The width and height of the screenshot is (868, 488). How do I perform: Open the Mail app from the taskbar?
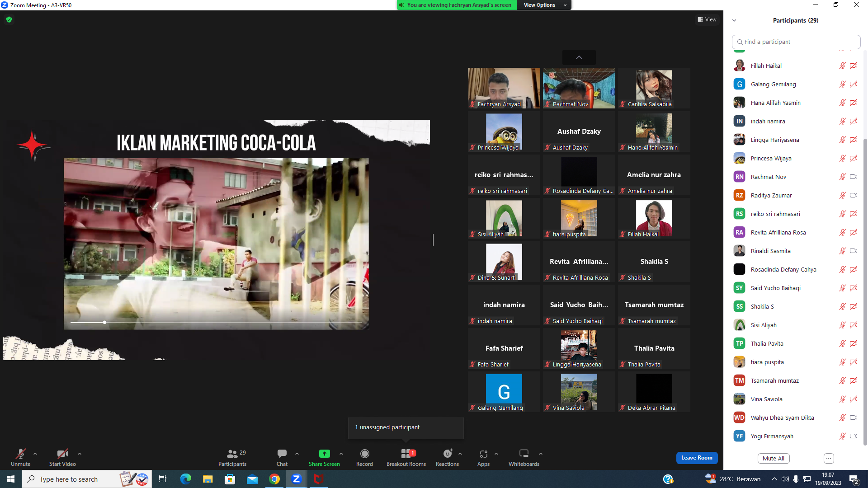click(252, 479)
